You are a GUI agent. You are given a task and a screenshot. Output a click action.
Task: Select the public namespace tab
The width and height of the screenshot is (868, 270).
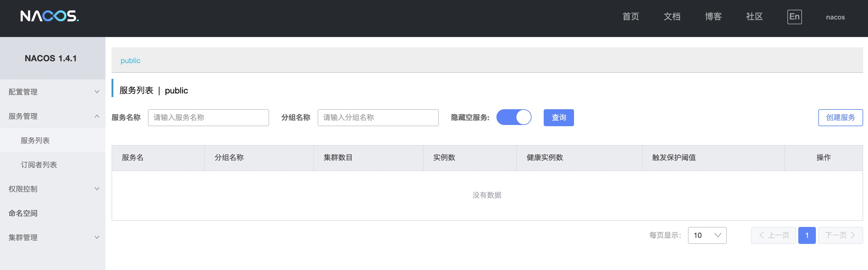(130, 61)
